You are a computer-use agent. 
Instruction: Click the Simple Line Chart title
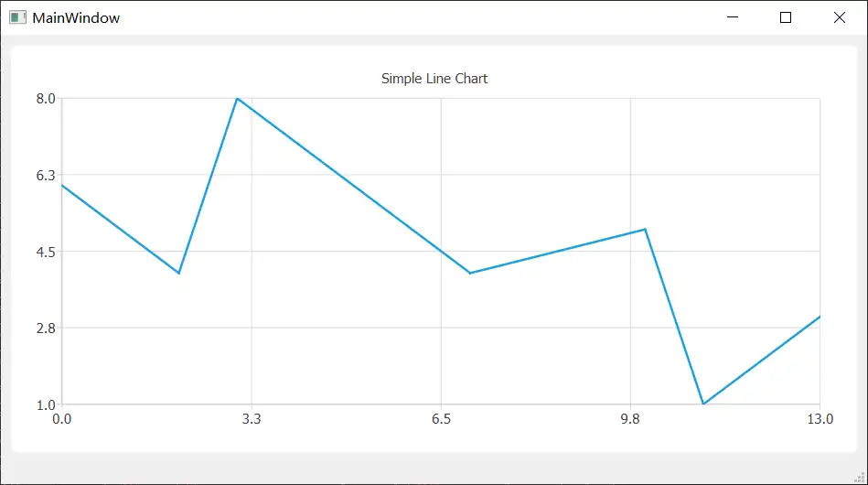click(x=434, y=79)
